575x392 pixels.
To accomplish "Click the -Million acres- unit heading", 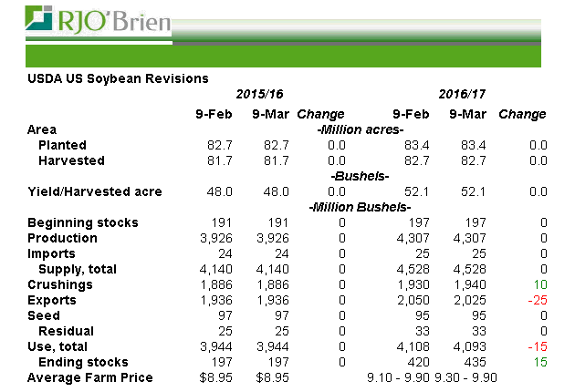I will pos(360,129).
